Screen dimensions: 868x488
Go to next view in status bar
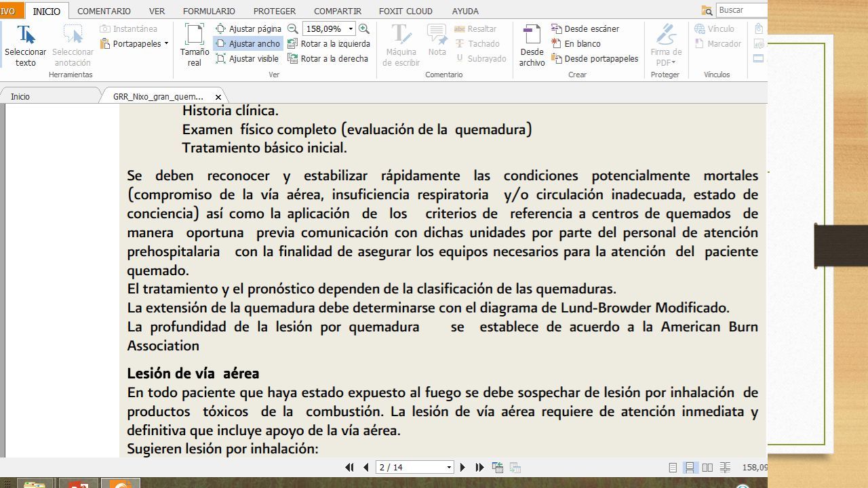[515, 467]
